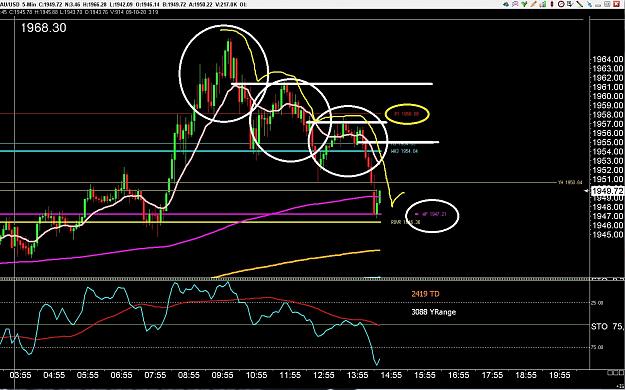Click the dark cloud-shaped toolbar icon
This screenshot has width=625, height=390.
coord(506,4)
